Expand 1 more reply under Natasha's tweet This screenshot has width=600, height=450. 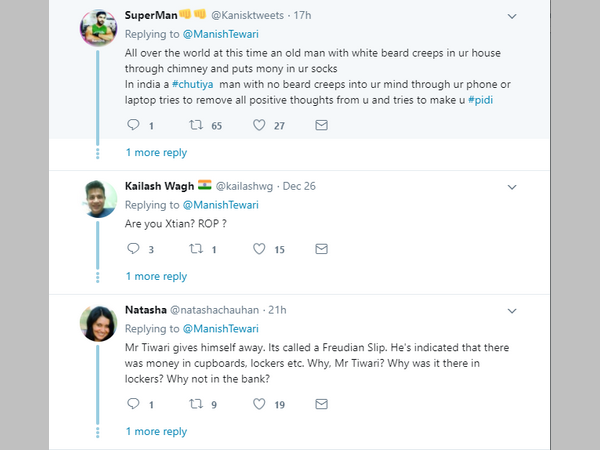tap(156, 432)
